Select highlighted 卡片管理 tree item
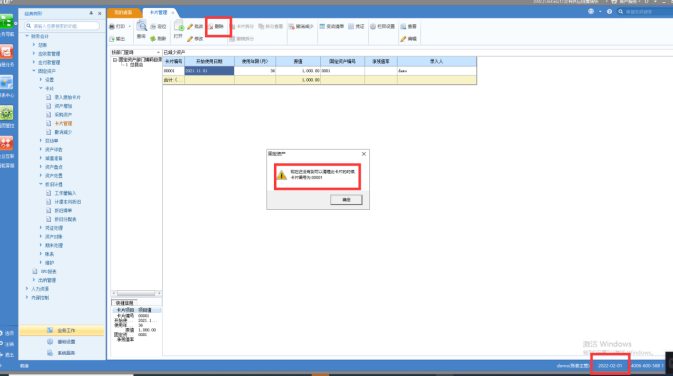 63,123
